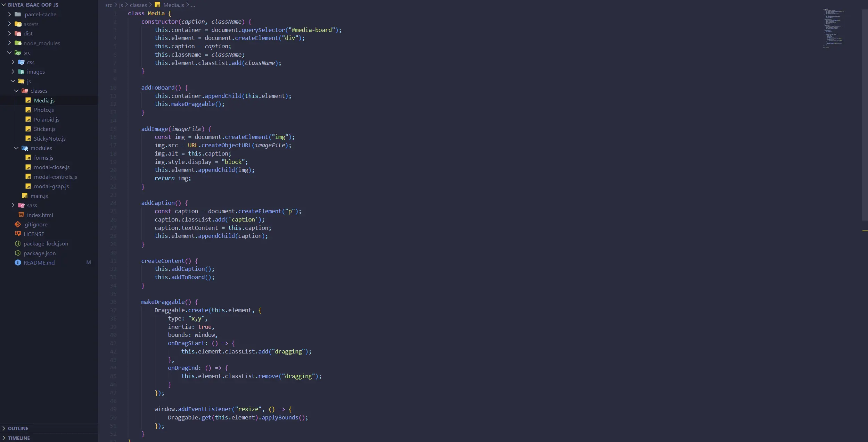Click src in the breadcrumb trail
The image size is (868, 442).
click(109, 5)
